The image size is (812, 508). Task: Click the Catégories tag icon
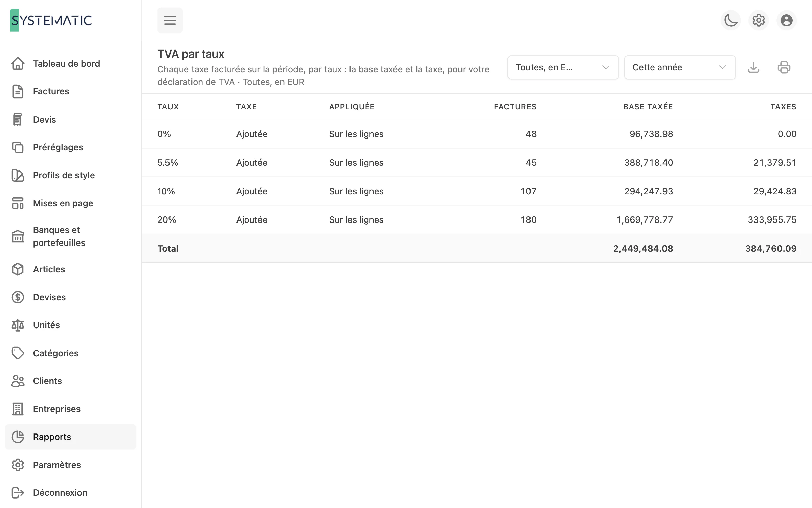pyautogui.click(x=18, y=353)
